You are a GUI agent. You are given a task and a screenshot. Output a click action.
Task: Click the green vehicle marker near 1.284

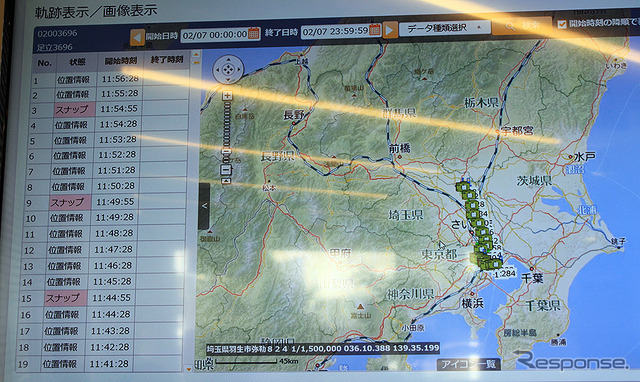(x=496, y=264)
